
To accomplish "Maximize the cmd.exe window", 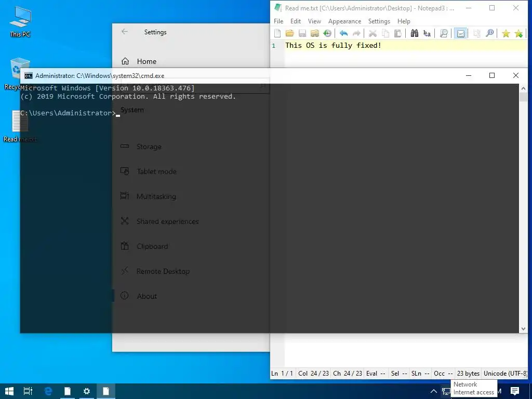I will [492, 75].
